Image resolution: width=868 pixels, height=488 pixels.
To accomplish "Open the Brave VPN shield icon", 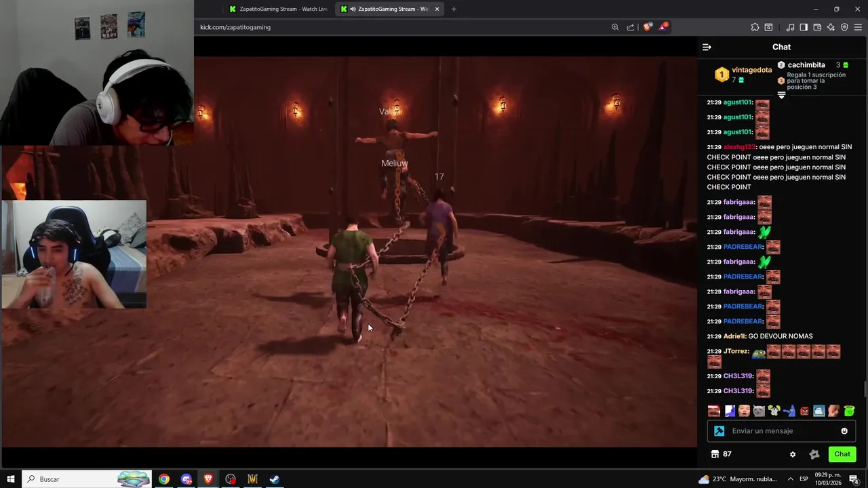I will coord(844,27).
